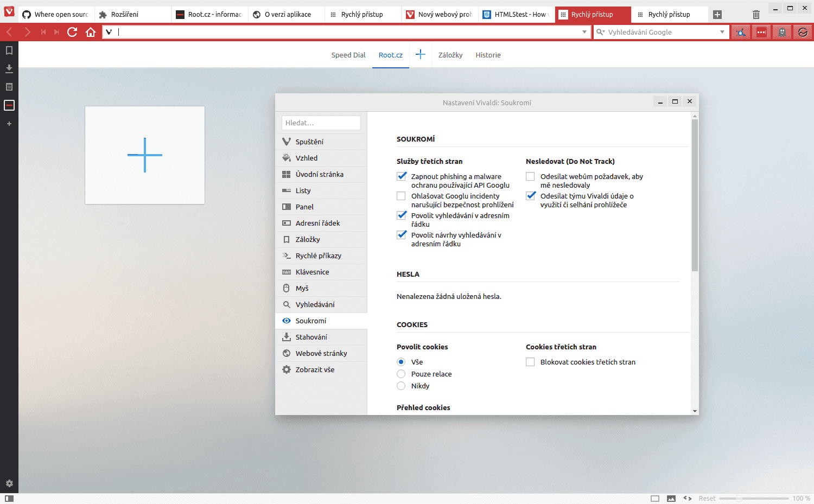Select 'Pouze relace' for cookies

(401, 373)
